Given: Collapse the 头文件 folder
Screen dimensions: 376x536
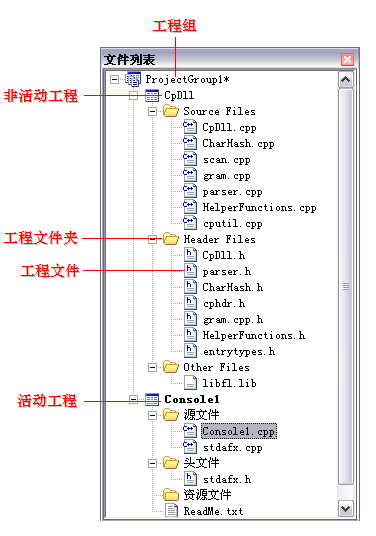Looking at the screenshot, I should [x=152, y=464].
